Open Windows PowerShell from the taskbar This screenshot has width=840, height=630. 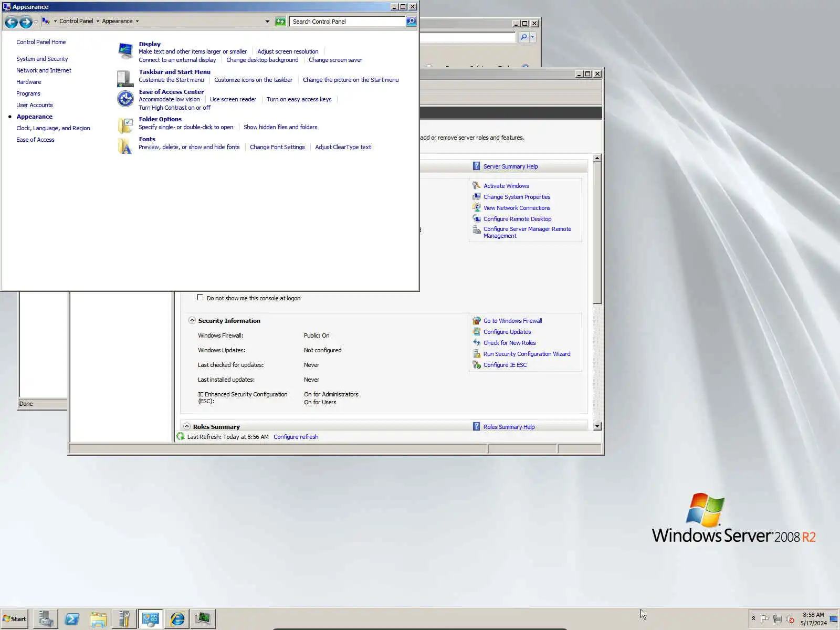(x=72, y=619)
